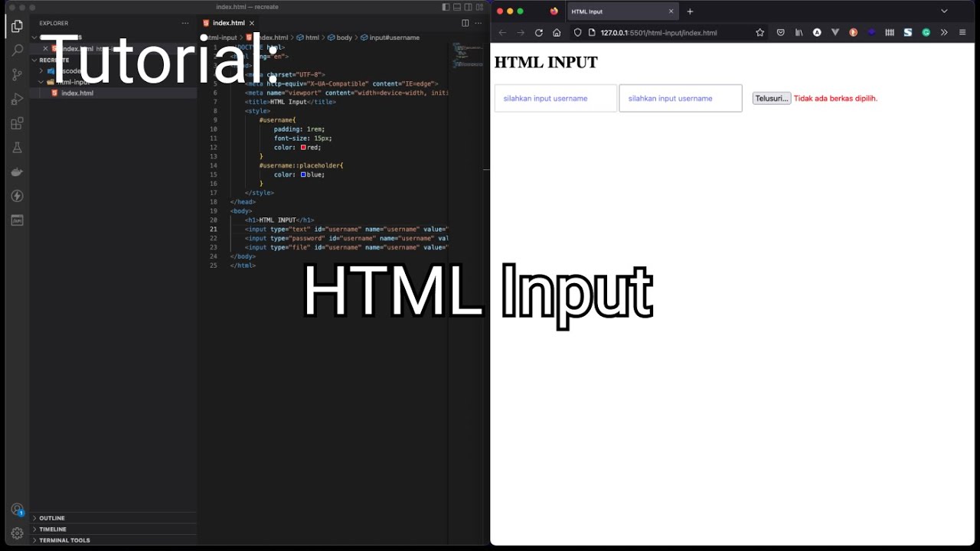The height and width of the screenshot is (551, 980).
Task: Open the Thunder Client lightning icon
Action: pos(17,196)
